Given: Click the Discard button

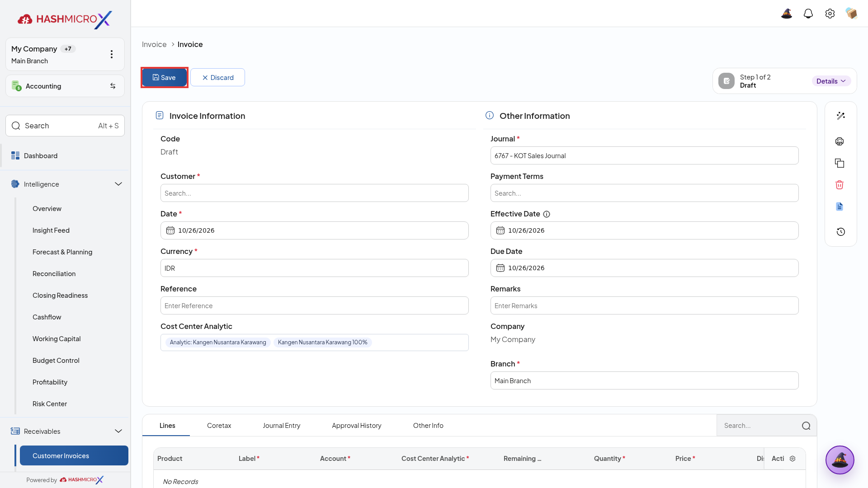Looking at the screenshot, I should point(217,77).
